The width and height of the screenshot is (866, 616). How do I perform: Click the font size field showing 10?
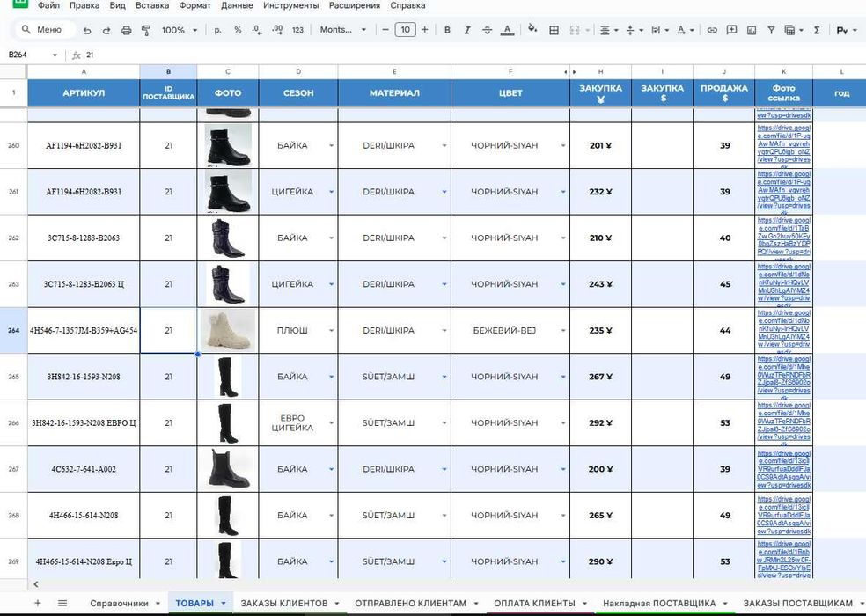405,30
